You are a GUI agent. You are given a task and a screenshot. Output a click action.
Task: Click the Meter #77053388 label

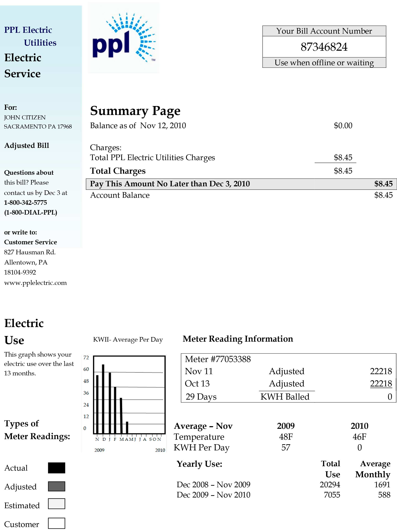[218, 359]
